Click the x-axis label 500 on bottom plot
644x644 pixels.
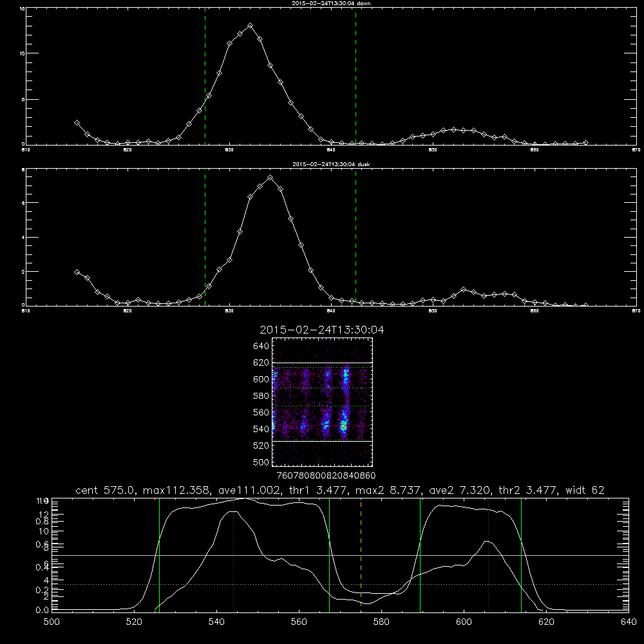coord(52,621)
